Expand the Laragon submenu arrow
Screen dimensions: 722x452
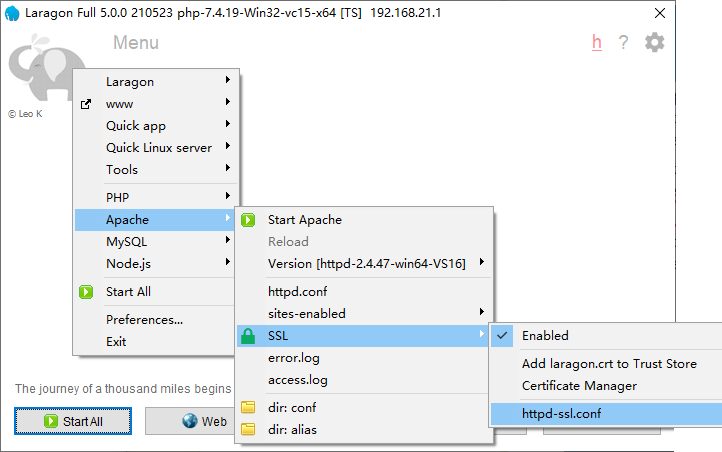[227, 80]
